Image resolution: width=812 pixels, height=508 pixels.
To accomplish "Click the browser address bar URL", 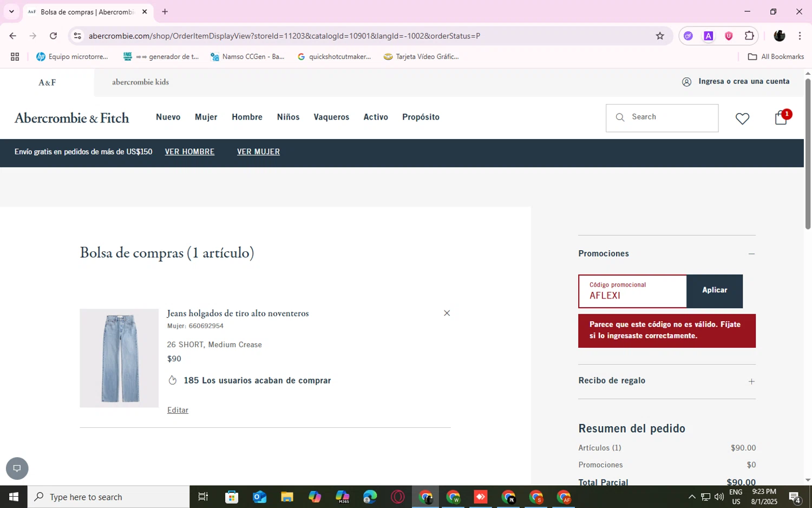I will [x=284, y=36].
